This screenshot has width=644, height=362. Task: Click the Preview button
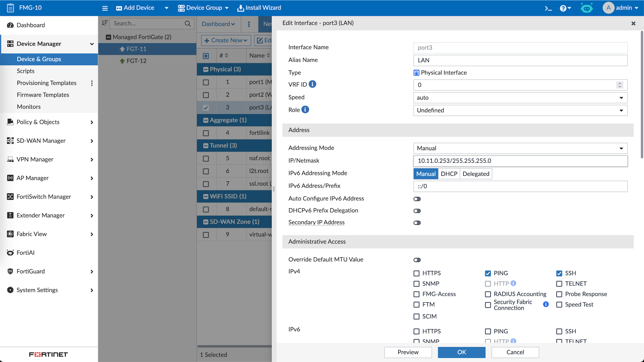[x=408, y=352]
